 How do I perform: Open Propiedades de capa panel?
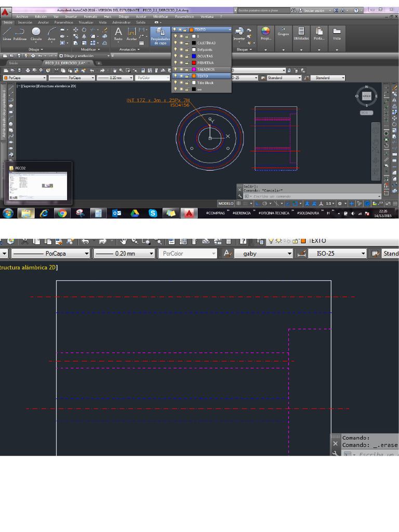click(x=159, y=36)
